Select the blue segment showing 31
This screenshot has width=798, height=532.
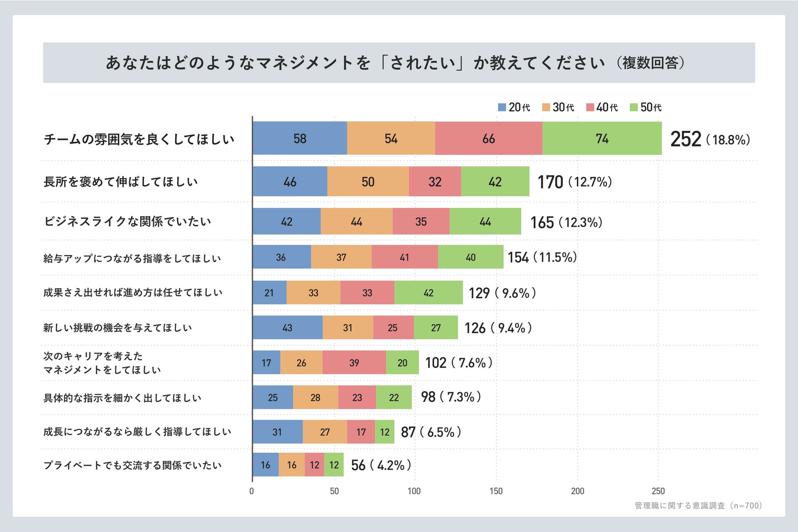tap(277, 432)
